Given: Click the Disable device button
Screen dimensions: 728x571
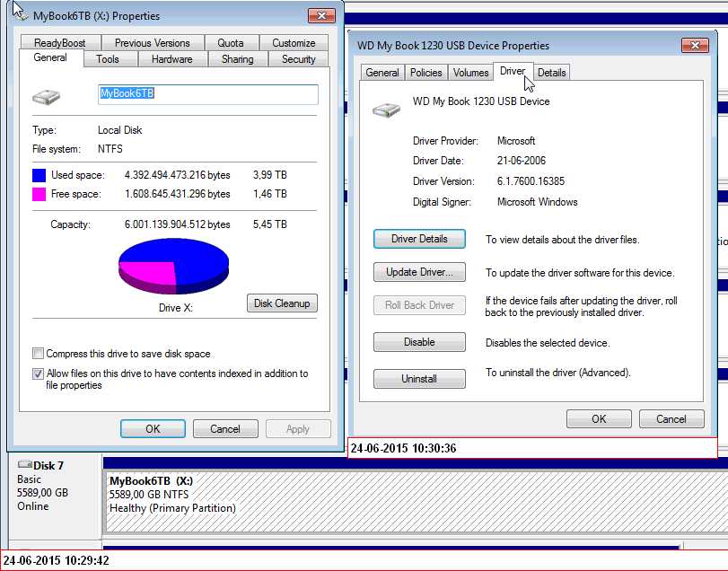Looking at the screenshot, I should point(419,342).
